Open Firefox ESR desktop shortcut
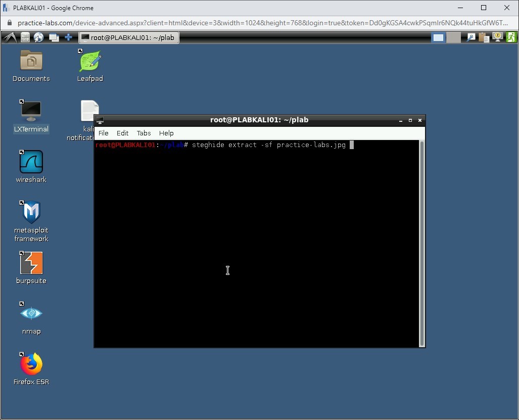 pyautogui.click(x=31, y=364)
